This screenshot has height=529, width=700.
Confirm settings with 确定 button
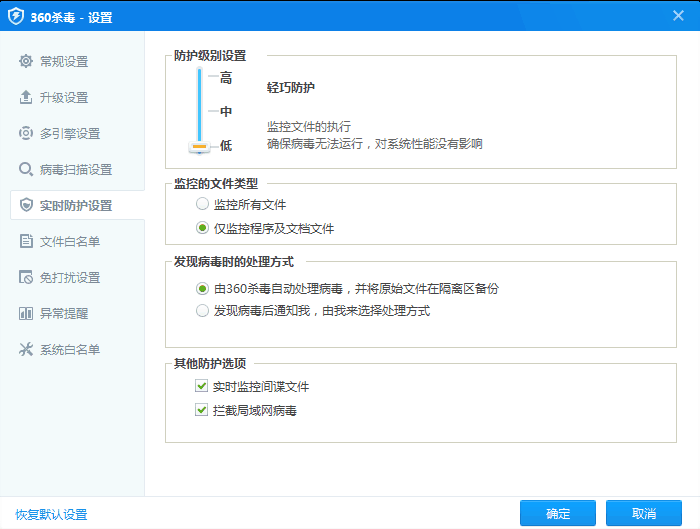point(558,513)
